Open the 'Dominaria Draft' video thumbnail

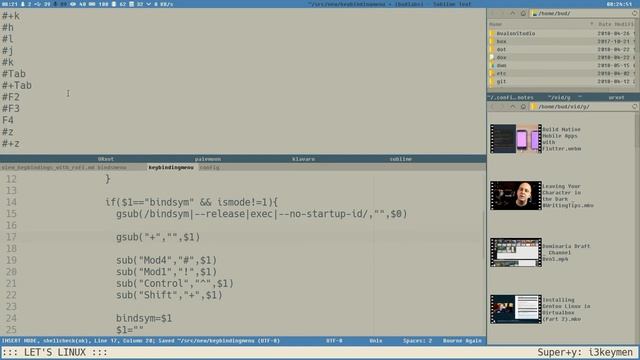[516, 252]
